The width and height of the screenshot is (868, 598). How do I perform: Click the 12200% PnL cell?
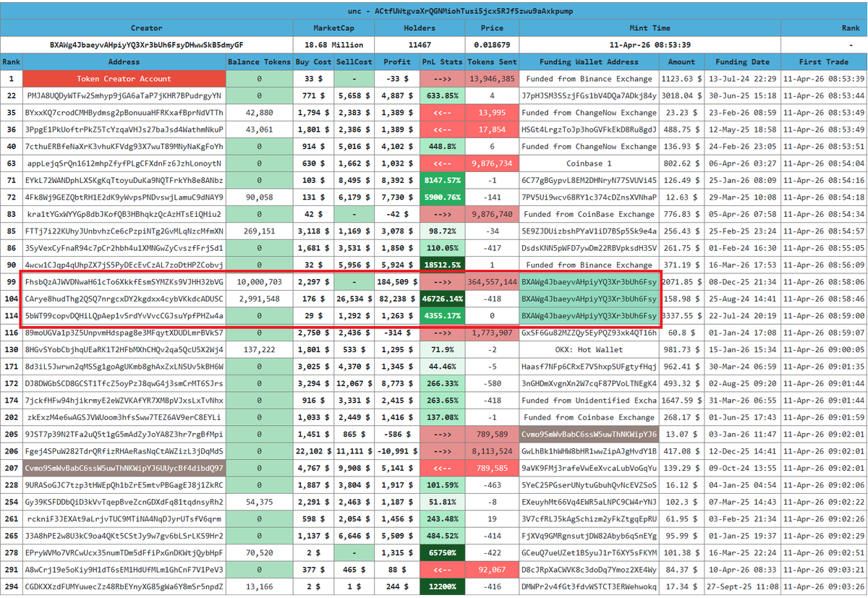tap(443, 586)
